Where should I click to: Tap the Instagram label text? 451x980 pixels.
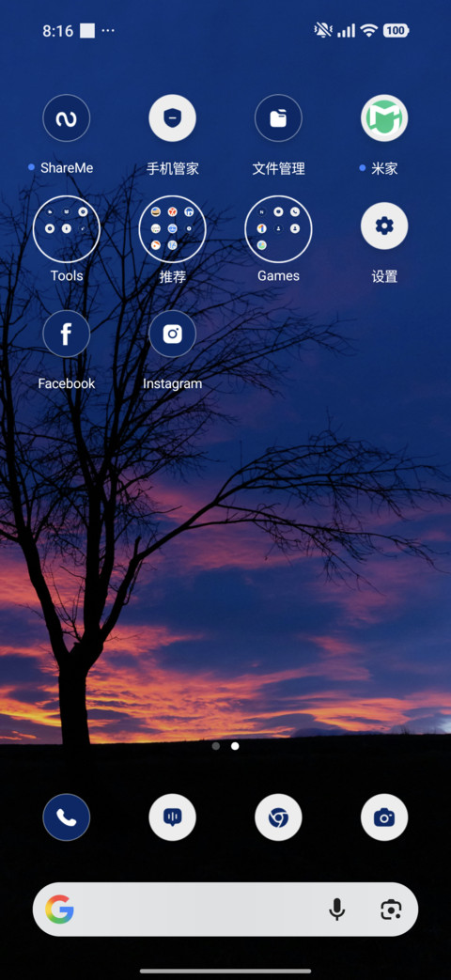[172, 383]
